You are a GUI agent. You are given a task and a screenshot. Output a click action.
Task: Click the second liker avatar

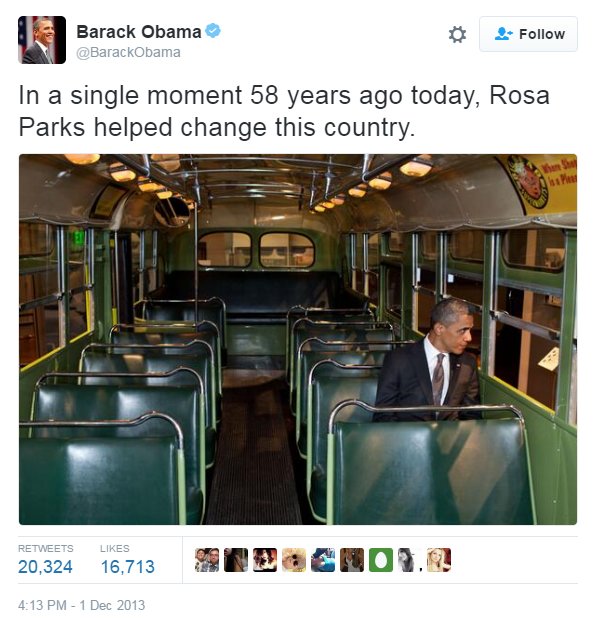click(236, 560)
